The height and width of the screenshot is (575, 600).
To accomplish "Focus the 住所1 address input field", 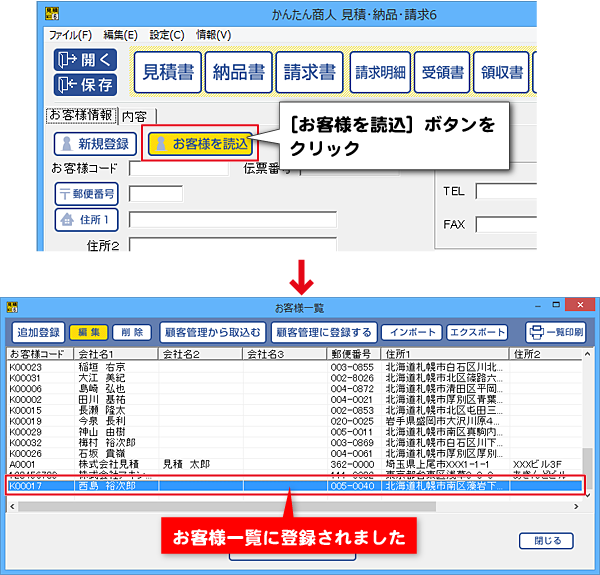I will point(233,220).
